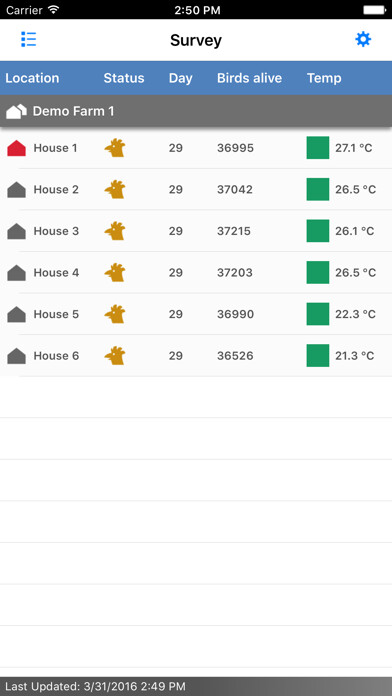This screenshot has width=392, height=696.
Task: Click green temperature square for House 5
Action: point(318,314)
